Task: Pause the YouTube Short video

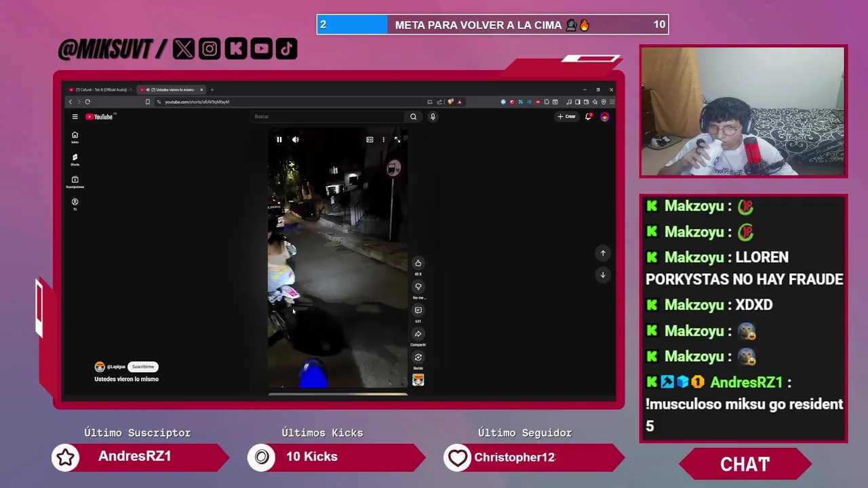Action: click(x=279, y=140)
